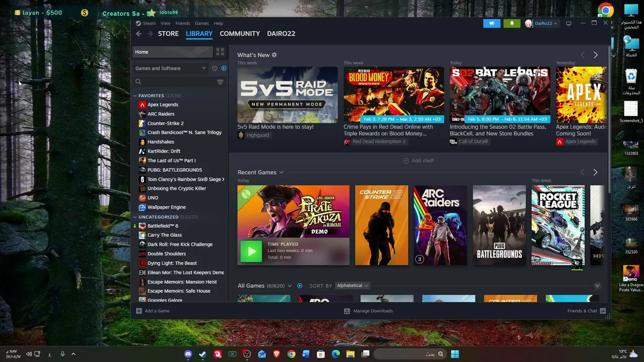644x362 pixels.
Task: Open the Steam menu
Action: 149,23
